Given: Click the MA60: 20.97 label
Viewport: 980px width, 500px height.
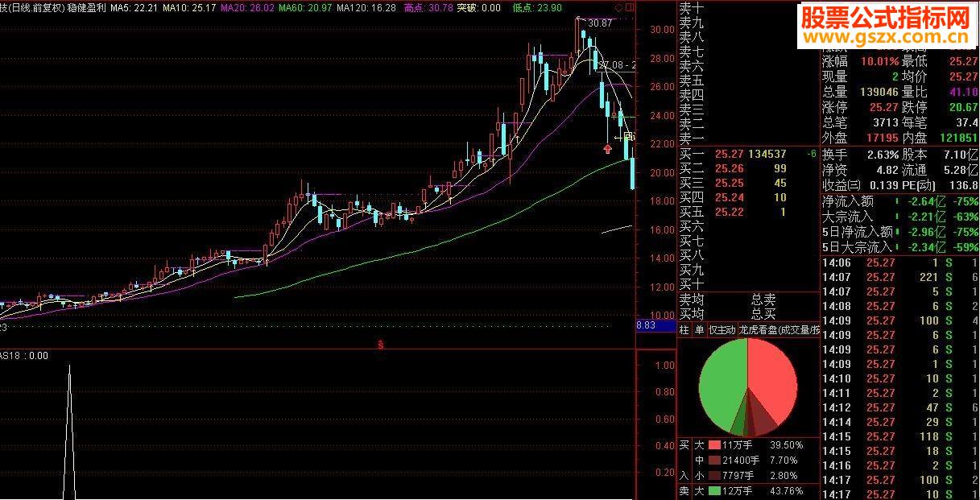Looking at the screenshot, I should (305, 7).
